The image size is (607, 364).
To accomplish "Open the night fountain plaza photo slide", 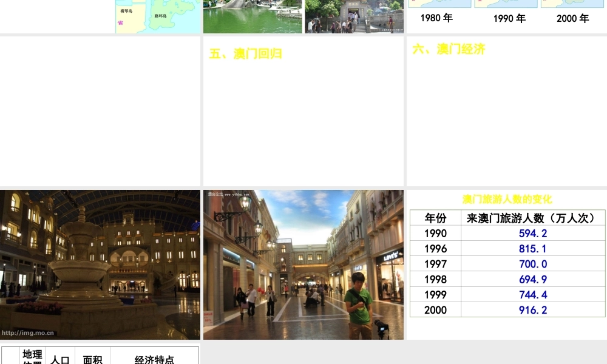I will [x=100, y=265].
